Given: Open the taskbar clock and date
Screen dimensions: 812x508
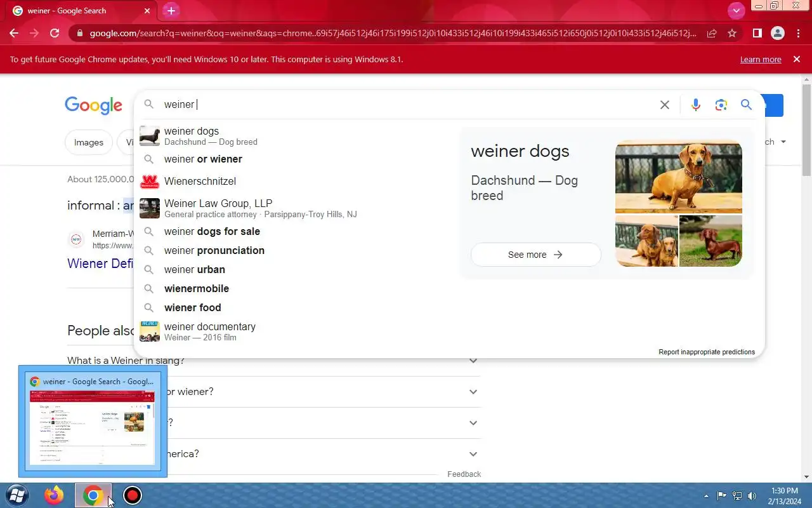Looking at the screenshot, I should [x=784, y=496].
